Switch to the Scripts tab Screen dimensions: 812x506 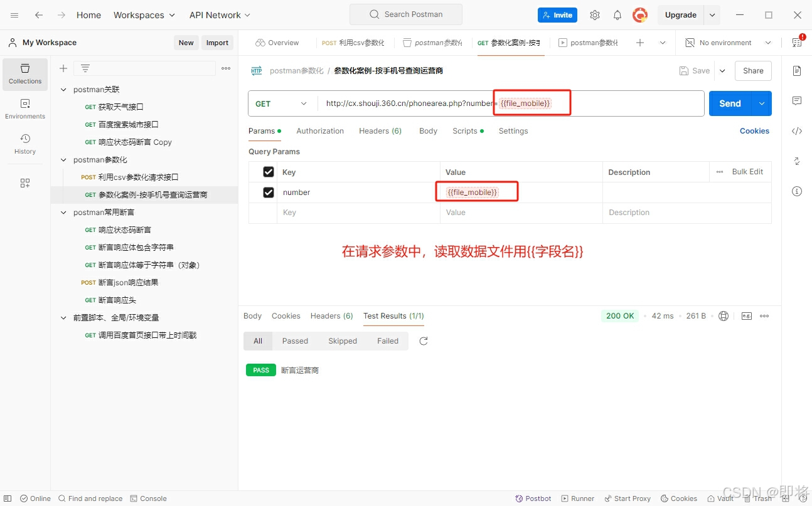[x=468, y=131]
